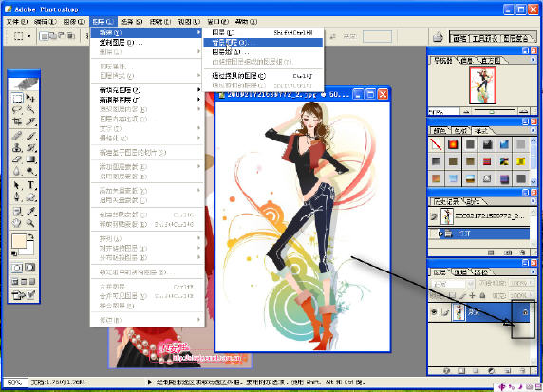Click add layer style button at Layers bottom
Screen dimensions: 543x392
447,371
